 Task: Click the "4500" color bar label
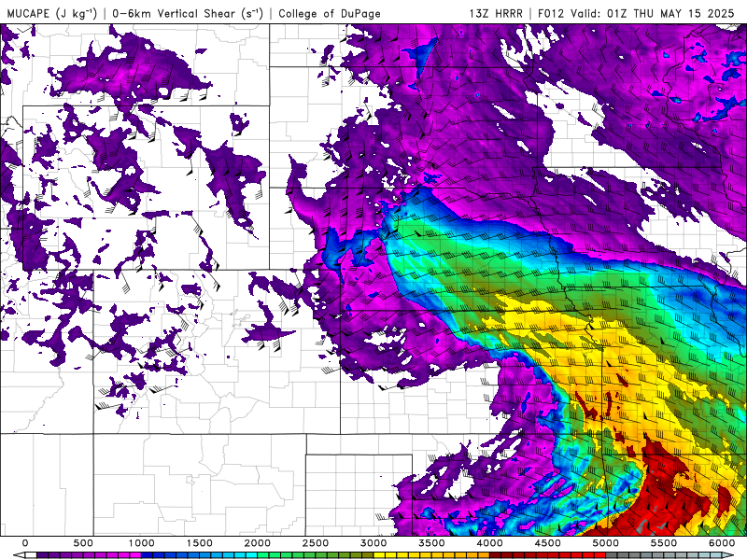click(548, 543)
